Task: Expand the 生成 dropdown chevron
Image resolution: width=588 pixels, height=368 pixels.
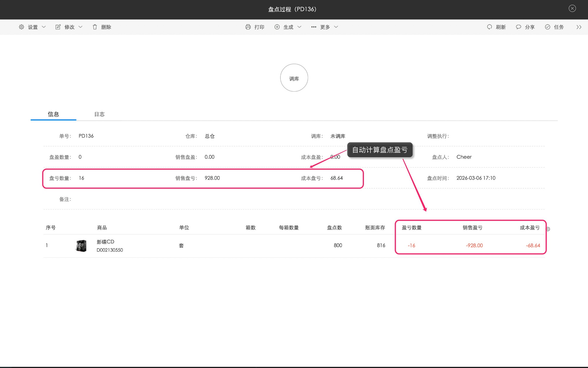Action: (x=299, y=27)
